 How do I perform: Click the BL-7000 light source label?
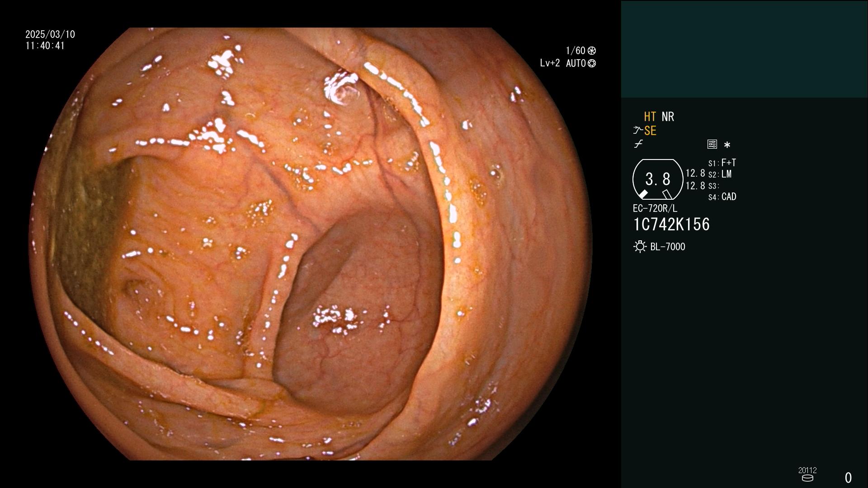(x=668, y=247)
